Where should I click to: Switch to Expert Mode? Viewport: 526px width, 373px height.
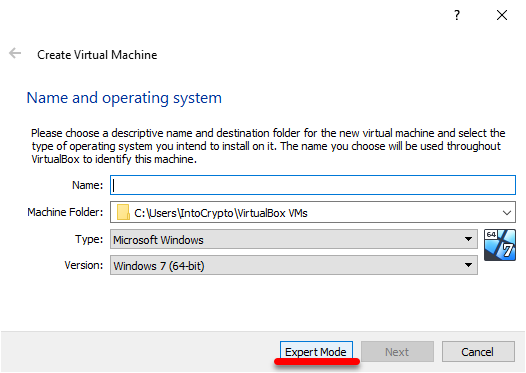click(x=316, y=352)
